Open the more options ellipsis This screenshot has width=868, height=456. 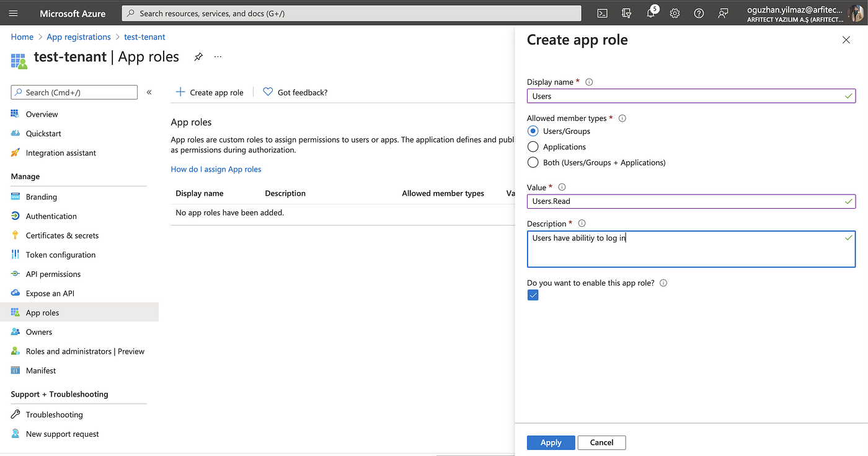[x=218, y=57]
